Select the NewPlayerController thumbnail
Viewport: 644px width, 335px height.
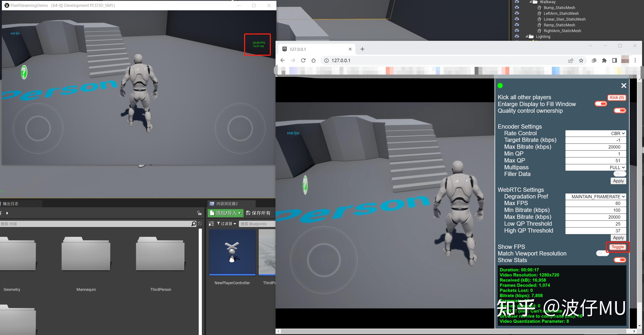[232, 252]
